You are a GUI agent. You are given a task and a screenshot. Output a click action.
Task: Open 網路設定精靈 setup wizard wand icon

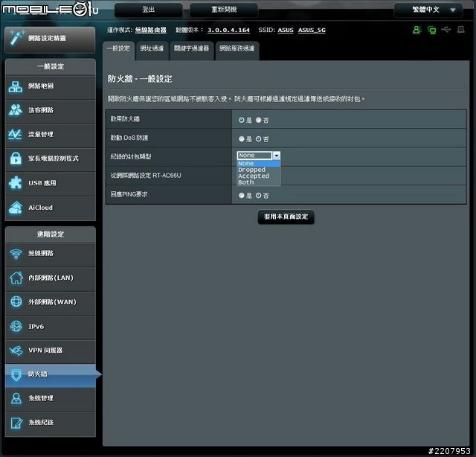(x=16, y=37)
